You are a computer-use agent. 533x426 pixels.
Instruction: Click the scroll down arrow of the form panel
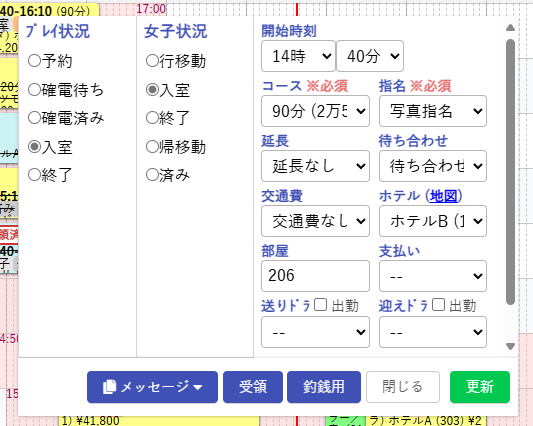pos(510,346)
